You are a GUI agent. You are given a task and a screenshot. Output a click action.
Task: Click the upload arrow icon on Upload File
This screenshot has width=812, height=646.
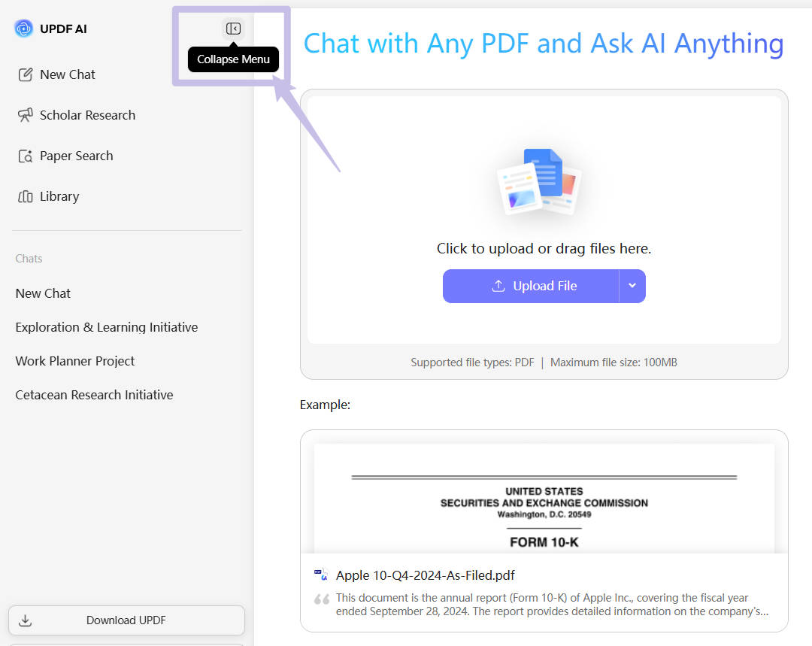coord(498,286)
